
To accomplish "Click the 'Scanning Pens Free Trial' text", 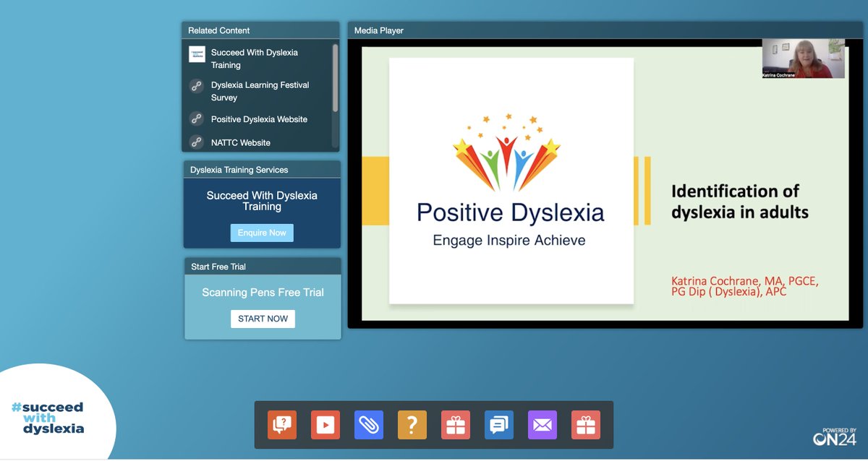I will [x=263, y=293].
